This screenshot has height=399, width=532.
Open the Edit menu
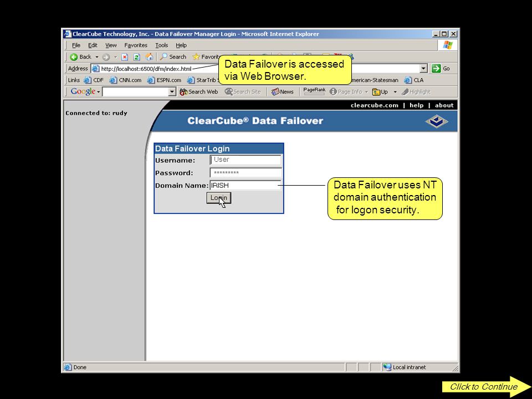[93, 45]
